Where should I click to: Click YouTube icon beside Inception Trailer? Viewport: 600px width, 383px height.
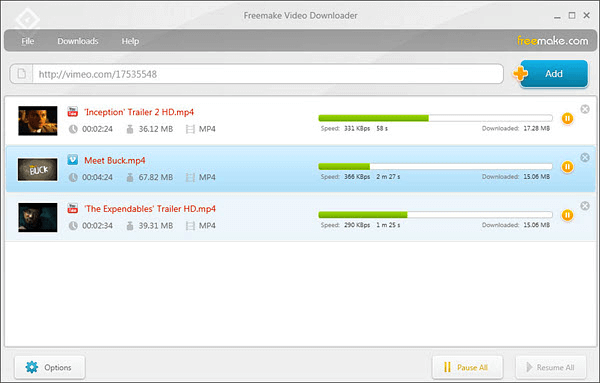pyautogui.click(x=73, y=111)
